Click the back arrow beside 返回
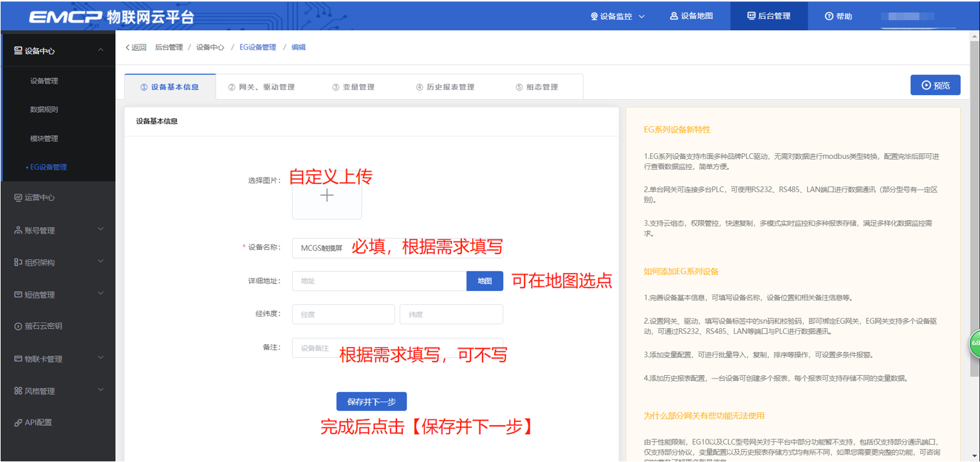The width and height of the screenshot is (980, 462). [x=127, y=48]
